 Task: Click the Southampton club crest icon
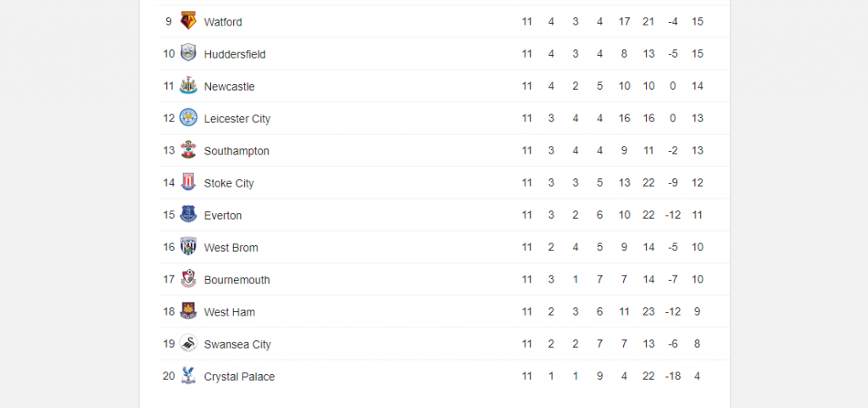click(188, 150)
